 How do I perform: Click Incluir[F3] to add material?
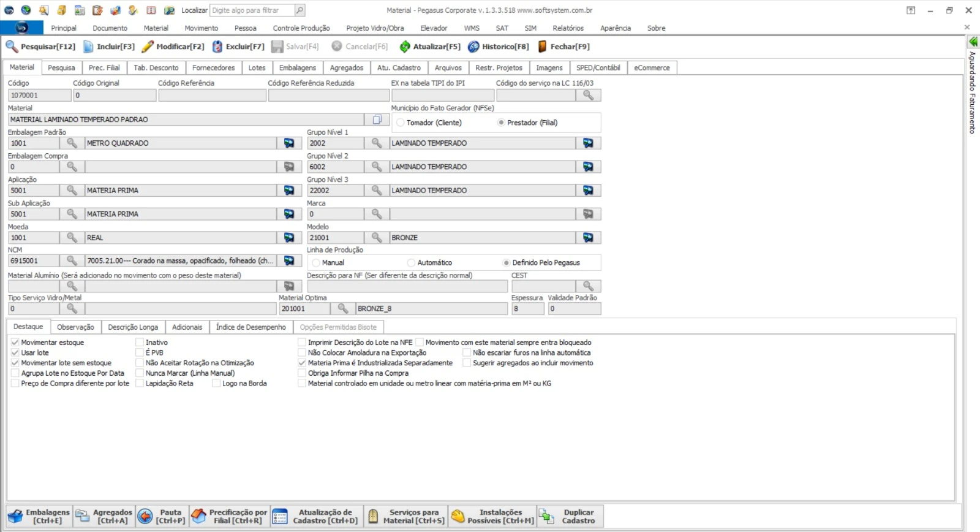[108, 47]
